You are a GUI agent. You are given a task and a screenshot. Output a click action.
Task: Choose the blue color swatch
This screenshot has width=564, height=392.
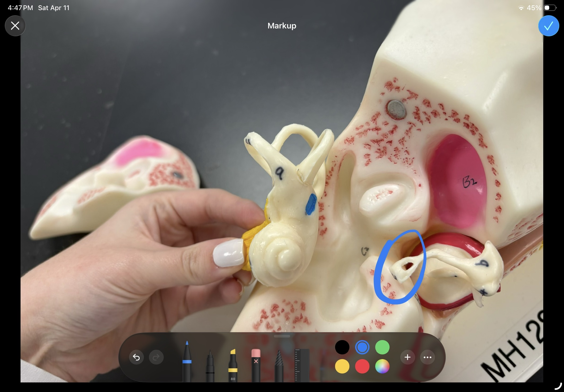pos(362,347)
